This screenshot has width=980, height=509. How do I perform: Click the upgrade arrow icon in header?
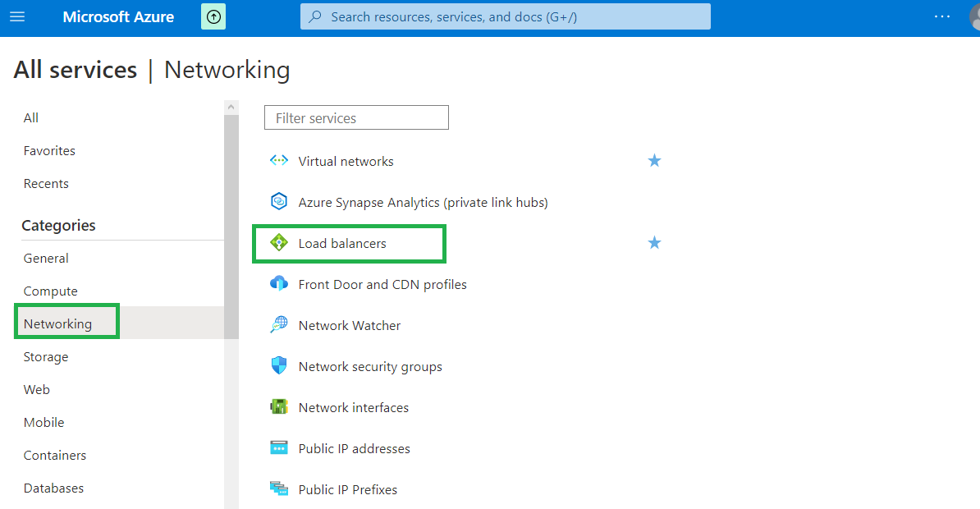click(213, 16)
